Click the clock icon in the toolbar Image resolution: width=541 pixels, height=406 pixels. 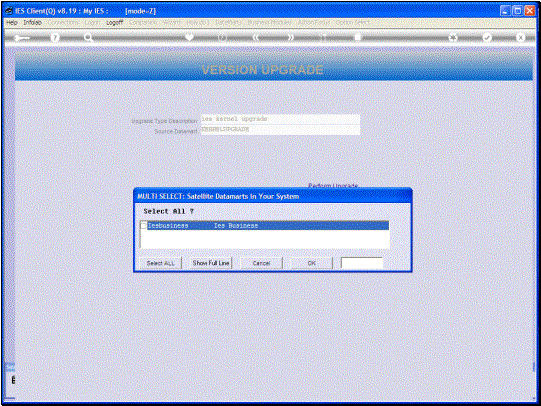223,38
